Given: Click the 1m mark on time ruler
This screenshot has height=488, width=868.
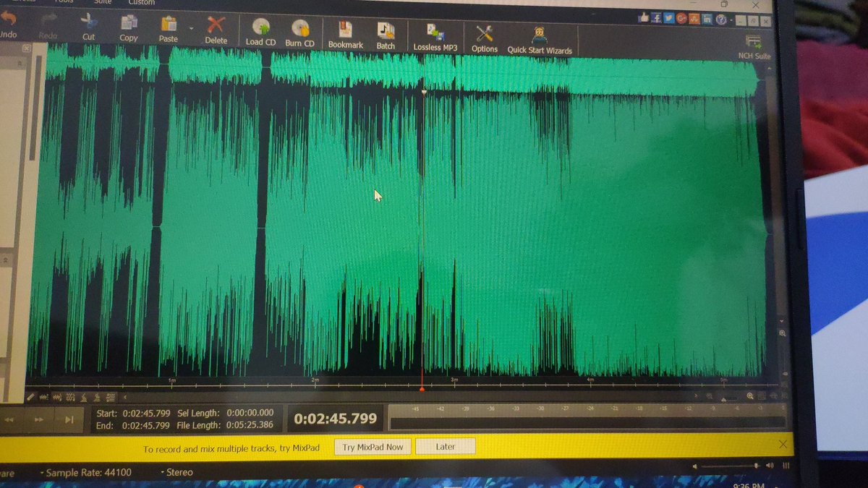Looking at the screenshot, I should [x=172, y=379].
